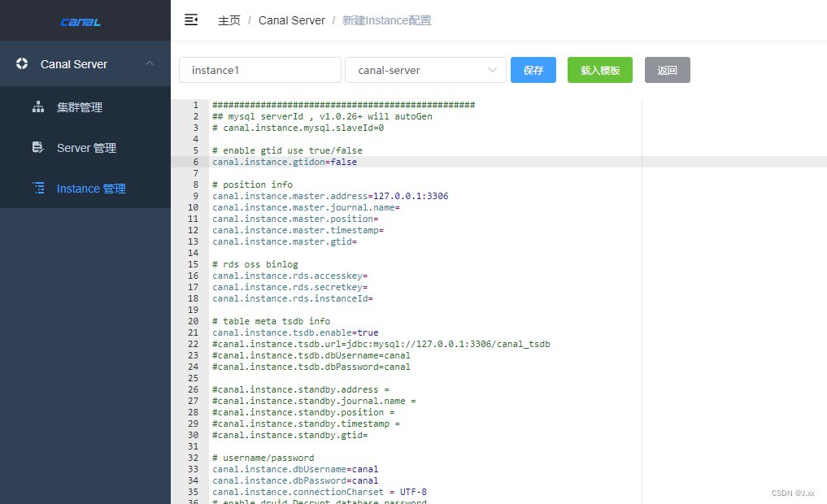The height and width of the screenshot is (504, 827).
Task: Click line canal.instance.master.timestamp=
Action: (298, 230)
